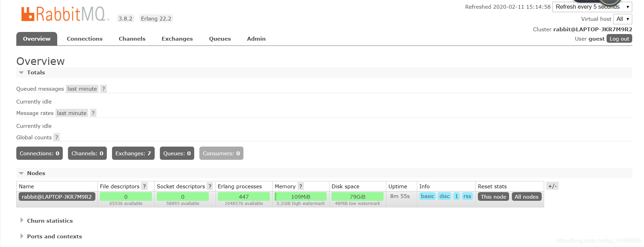Image resolution: width=644 pixels, height=247 pixels.
Task: Click the File descriptors 0 usage bar
Action: point(126,197)
